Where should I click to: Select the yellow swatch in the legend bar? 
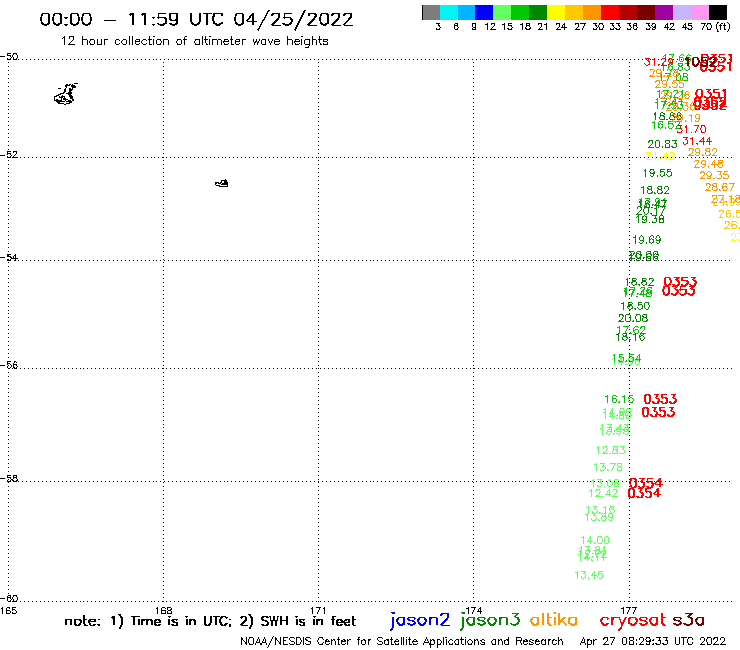click(x=556, y=12)
